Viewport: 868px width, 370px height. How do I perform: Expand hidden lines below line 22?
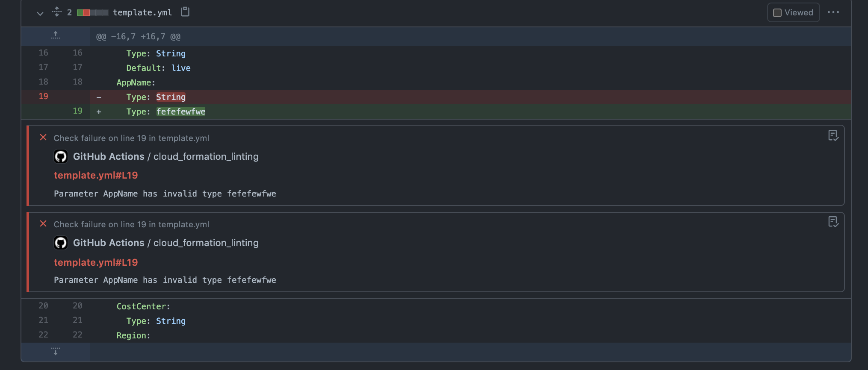point(56,352)
